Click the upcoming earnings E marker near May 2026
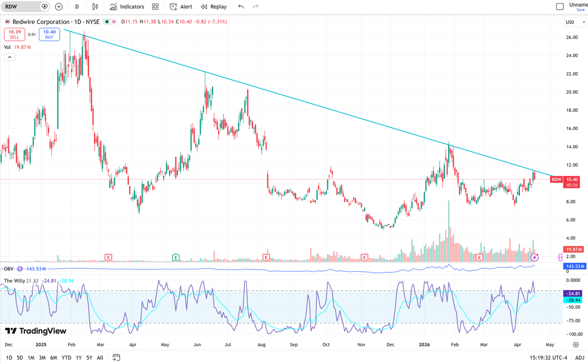This screenshot has width=588, height=364. [x=561, y=257]
